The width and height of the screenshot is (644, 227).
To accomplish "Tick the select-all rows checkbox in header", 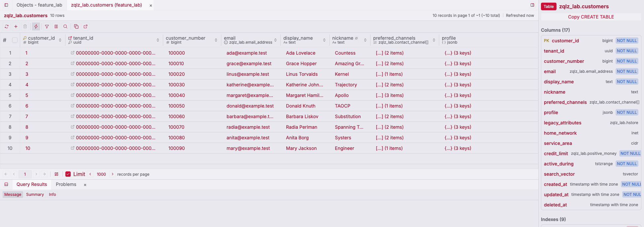I will pyautogui.click(x=15, y=40).
